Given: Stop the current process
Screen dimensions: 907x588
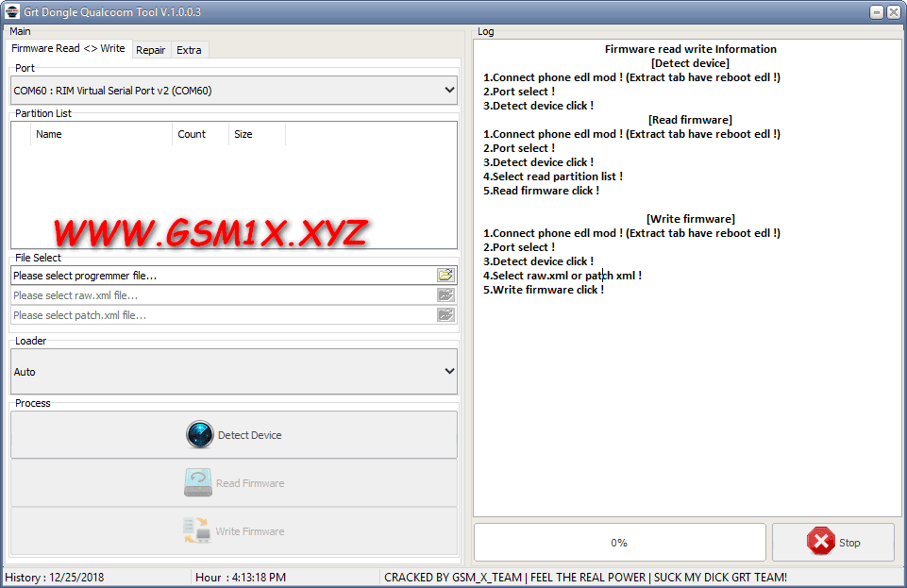Looking at the screenshot, I should (x=833, y=543).
